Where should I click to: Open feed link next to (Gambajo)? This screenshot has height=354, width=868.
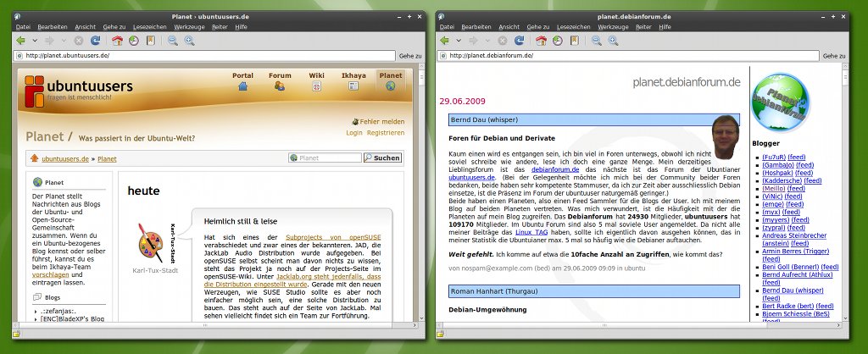pyautogui.click(x=805, y=165)
